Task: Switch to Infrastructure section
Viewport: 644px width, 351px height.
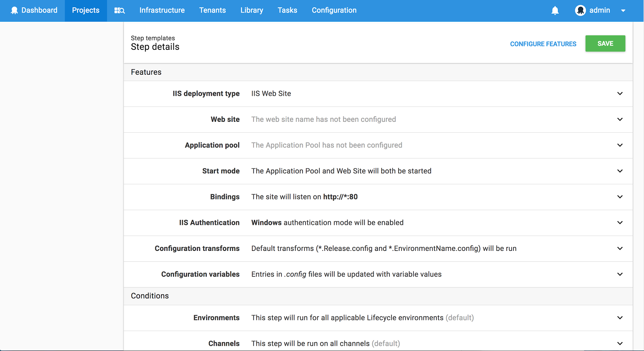Action: (162, 10)
